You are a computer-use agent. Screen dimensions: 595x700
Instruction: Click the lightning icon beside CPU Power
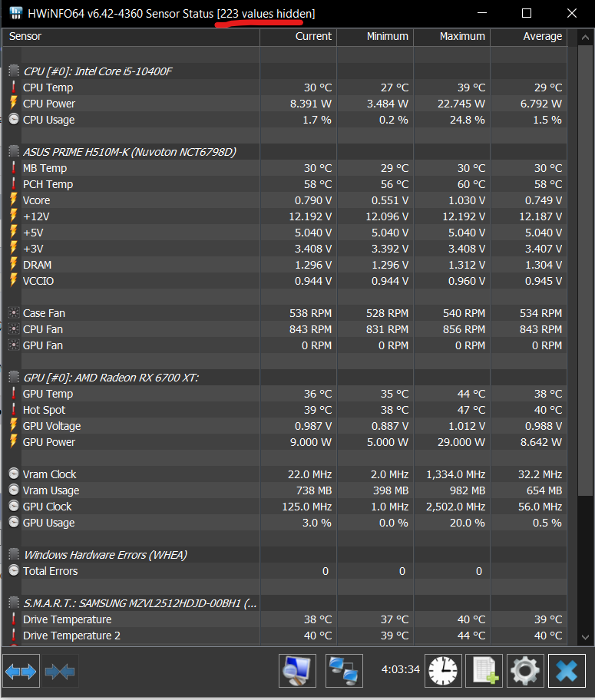tap(14, 104)
